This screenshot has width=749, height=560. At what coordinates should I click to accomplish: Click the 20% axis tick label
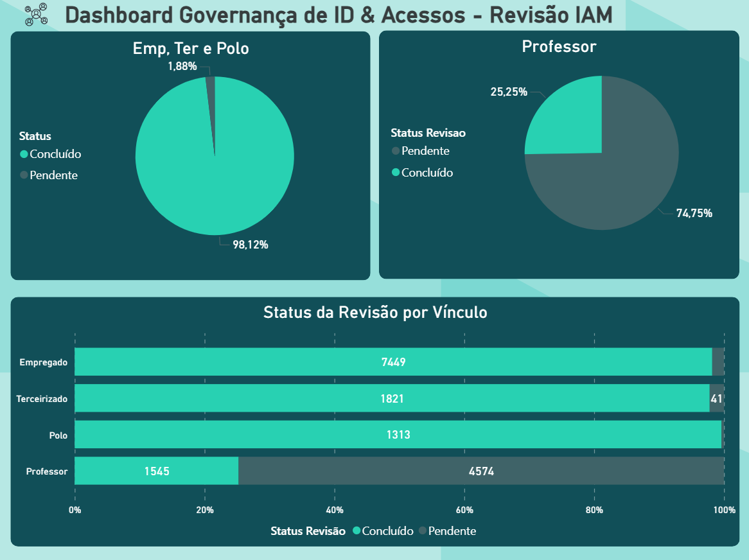click(205, 510)
